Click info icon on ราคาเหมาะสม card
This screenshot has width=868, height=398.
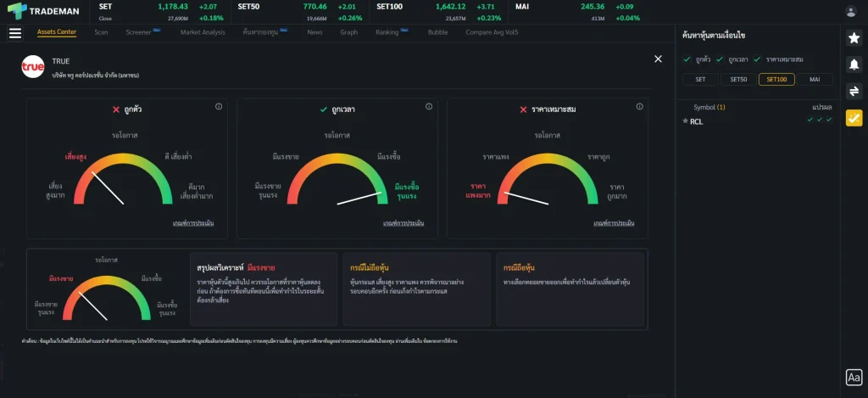click(x=638, y=107)
